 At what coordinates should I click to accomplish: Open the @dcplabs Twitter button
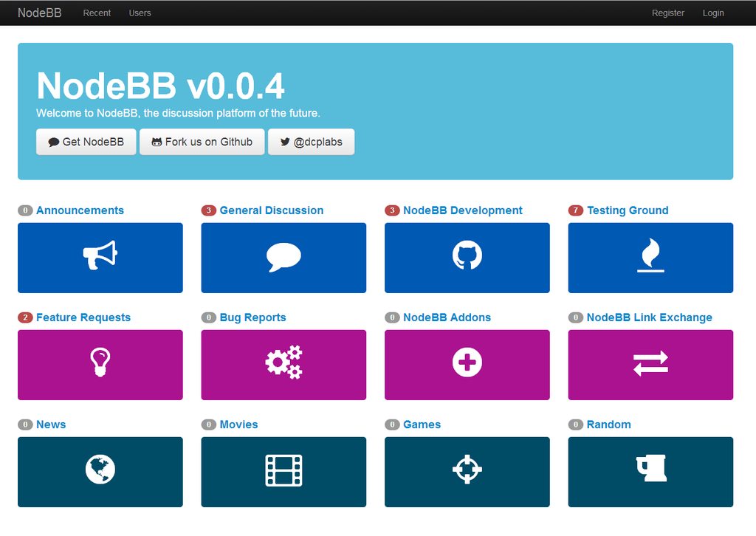click(x=311, y=142)
